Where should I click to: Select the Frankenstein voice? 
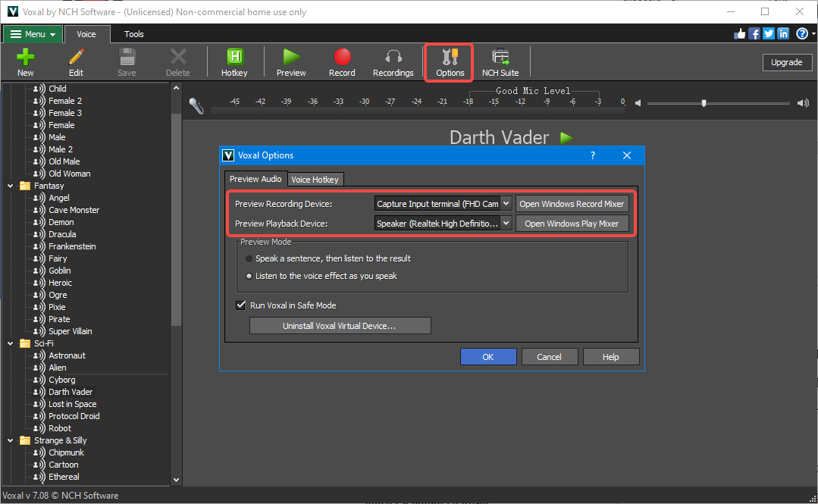[x=72, y=246]
